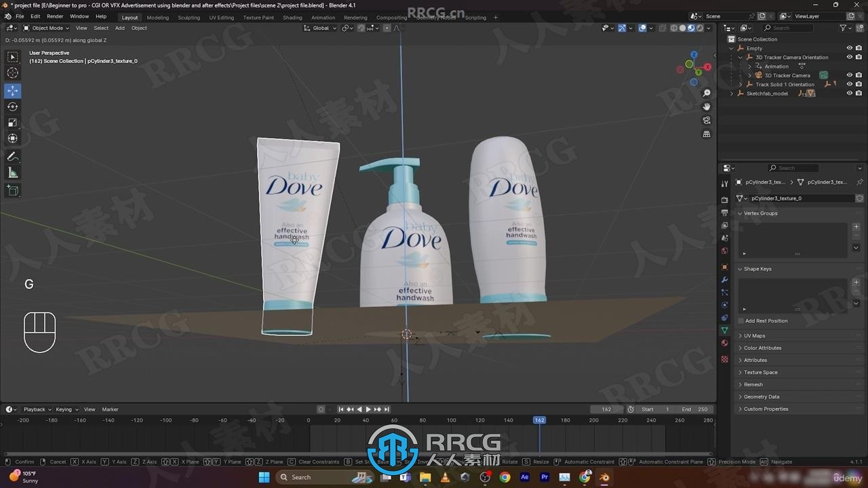Open the outliner filter dropdown
868x488 pixels.
[846, 28]
